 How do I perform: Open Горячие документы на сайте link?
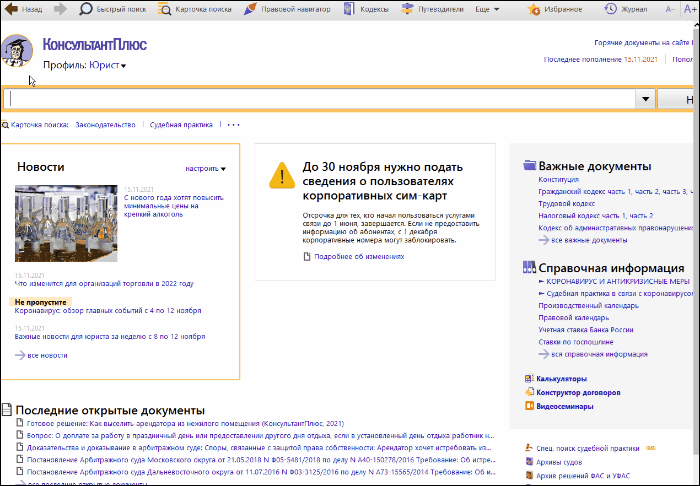(x=643, y=43)
